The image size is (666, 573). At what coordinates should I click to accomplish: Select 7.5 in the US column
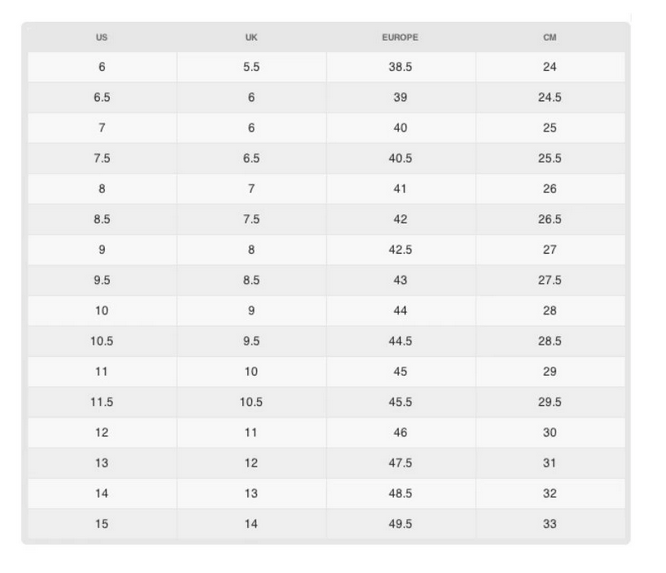point(102,159)
